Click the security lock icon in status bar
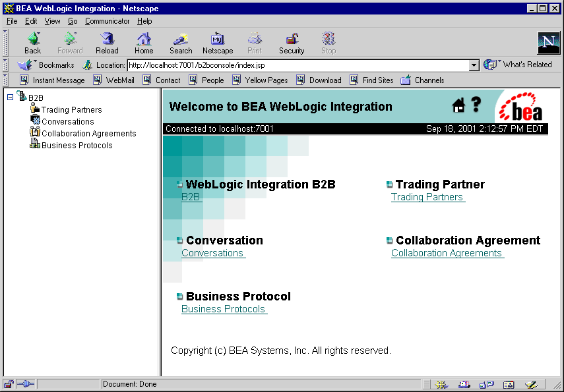The height and width of the screenshot is (392, 564). pyautogui.click(x=9, y=384)
